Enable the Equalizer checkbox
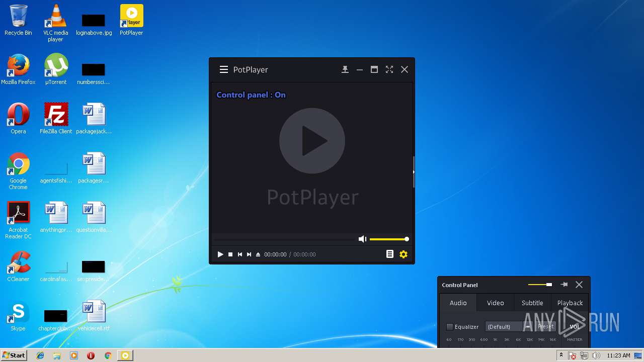Viewport: 644px width, 362px height. pyautogui.click(x=450, y=327)
